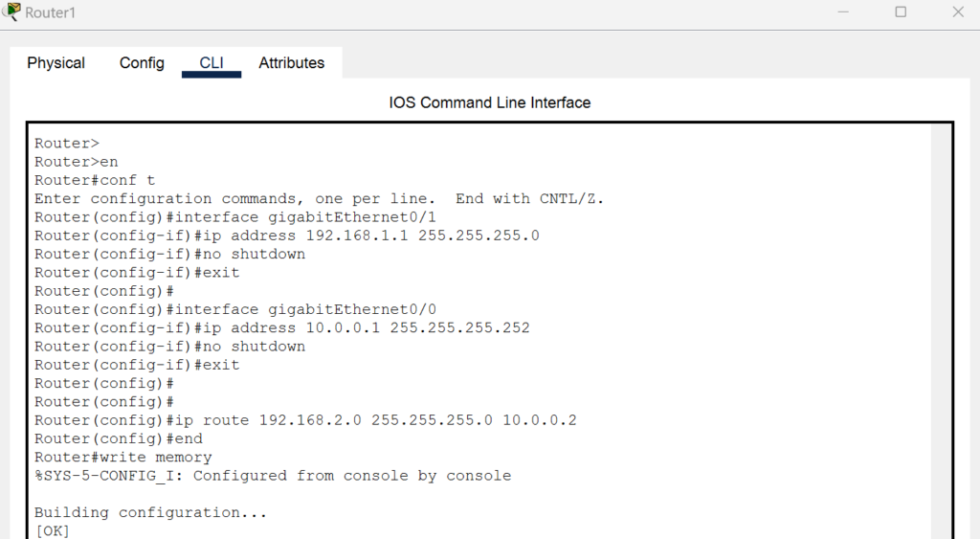Minimize the Router1 window
The image size is (980, 539).
pyautogui.click(x=843, y=11)
